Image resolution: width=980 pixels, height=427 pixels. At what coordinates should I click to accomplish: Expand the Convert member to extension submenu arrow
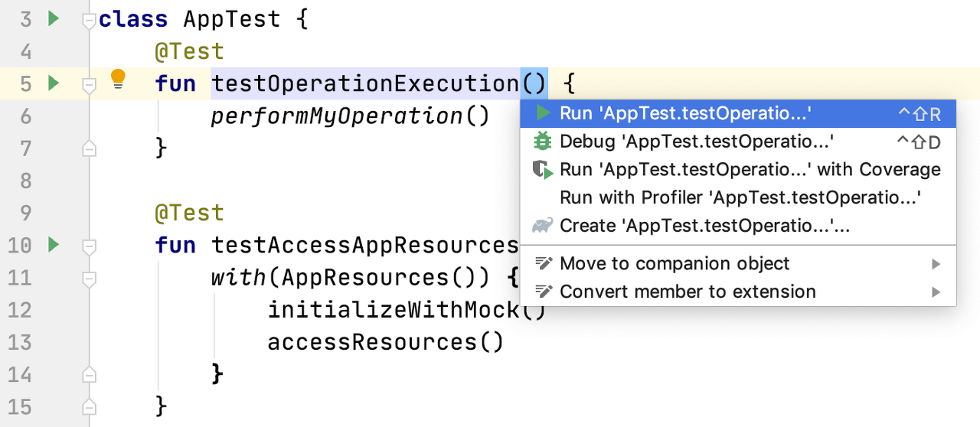coord(936,292)
